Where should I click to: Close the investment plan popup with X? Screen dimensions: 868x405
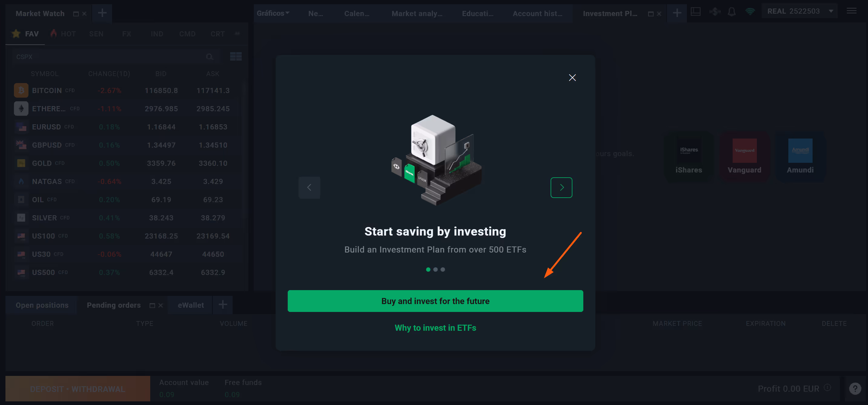(572, 78)
